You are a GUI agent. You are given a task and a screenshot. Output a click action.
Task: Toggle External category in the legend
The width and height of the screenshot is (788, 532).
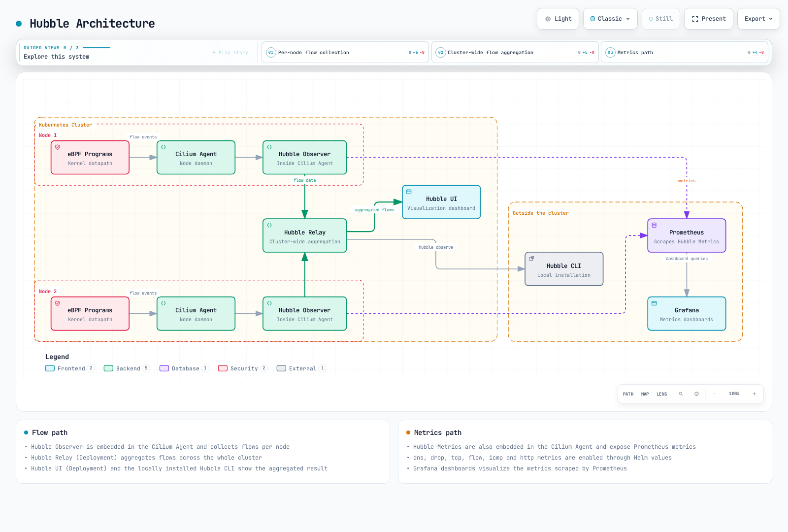point(301,368)
